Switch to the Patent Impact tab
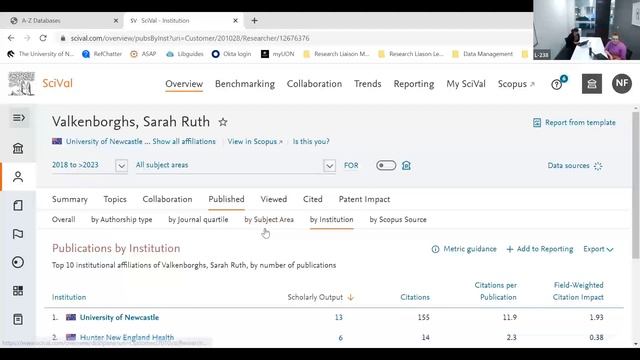Screen dimensions: 640x360 tap(364, 199)
